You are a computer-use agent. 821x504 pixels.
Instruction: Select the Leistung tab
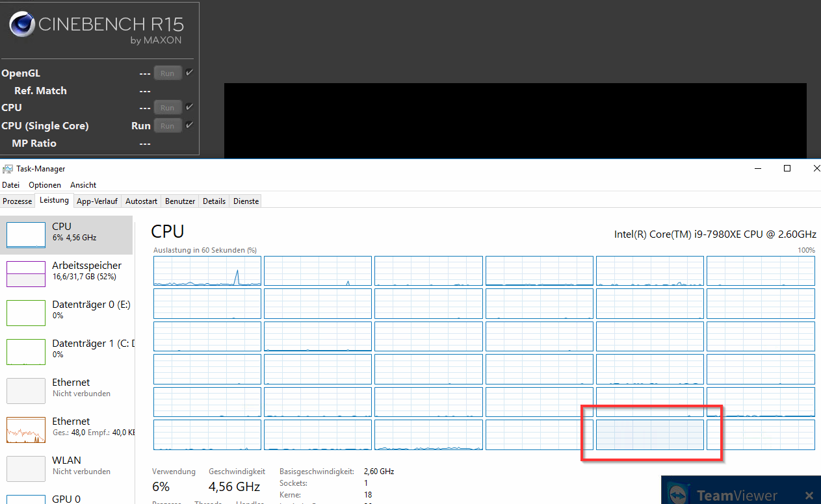coord(54,201)
